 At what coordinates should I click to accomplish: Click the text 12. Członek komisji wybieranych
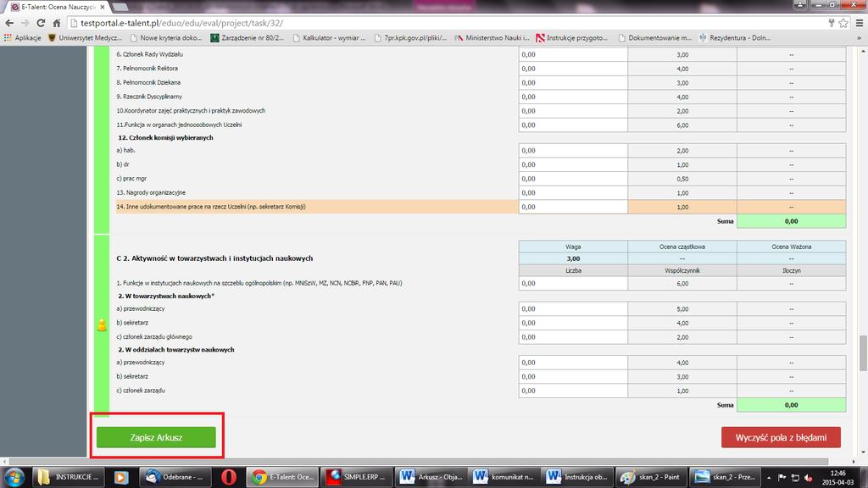point(165,138)
